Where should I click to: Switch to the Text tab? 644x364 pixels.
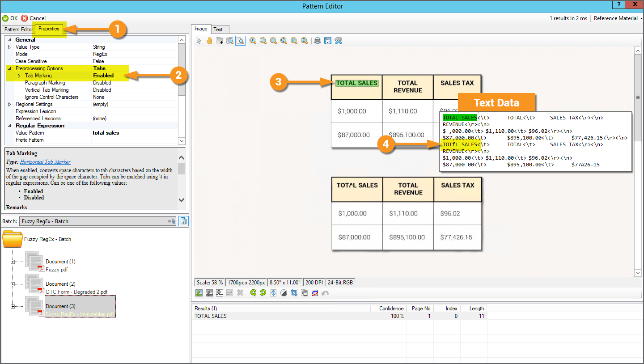pos(218,30)
